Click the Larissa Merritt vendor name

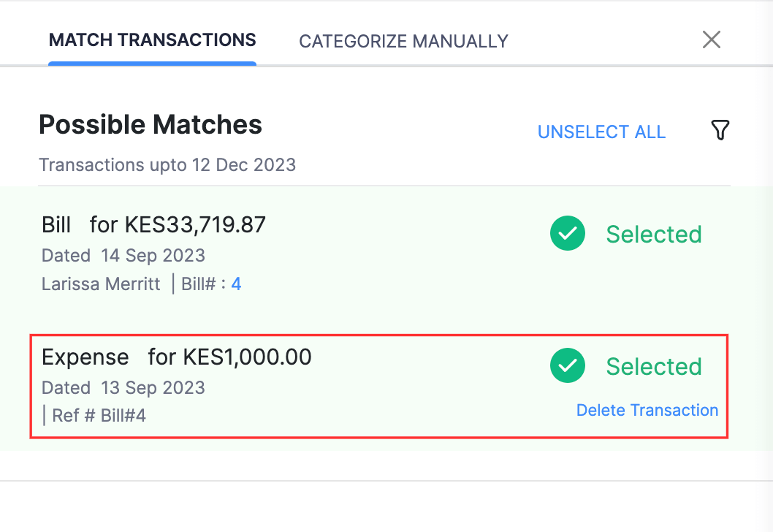pos(100,284)
